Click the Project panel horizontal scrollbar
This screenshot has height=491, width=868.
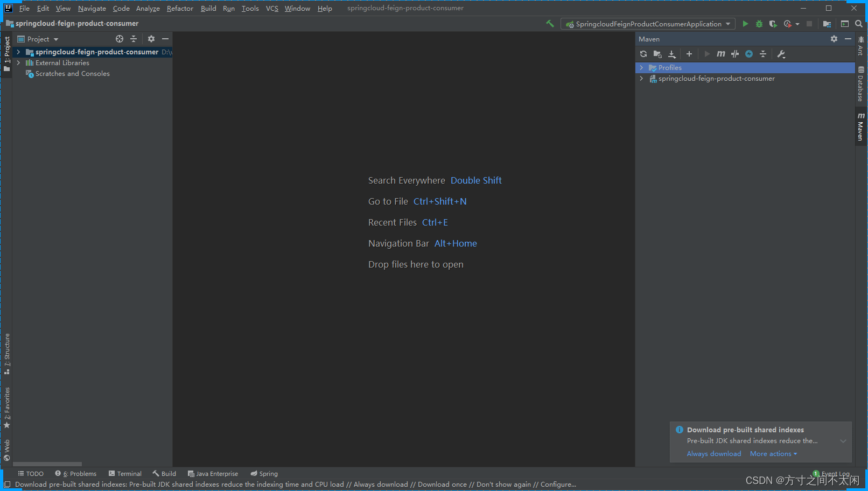point(47,464)
